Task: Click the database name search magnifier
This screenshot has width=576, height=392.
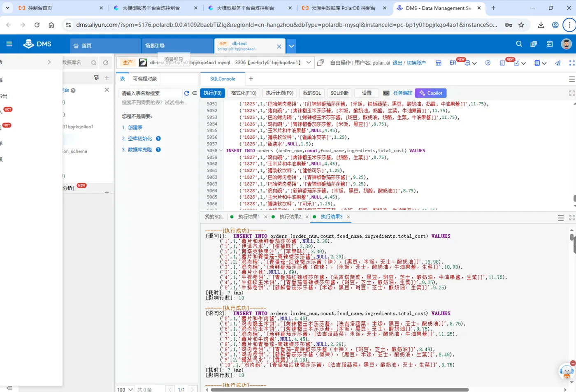Action: point(94,63)
